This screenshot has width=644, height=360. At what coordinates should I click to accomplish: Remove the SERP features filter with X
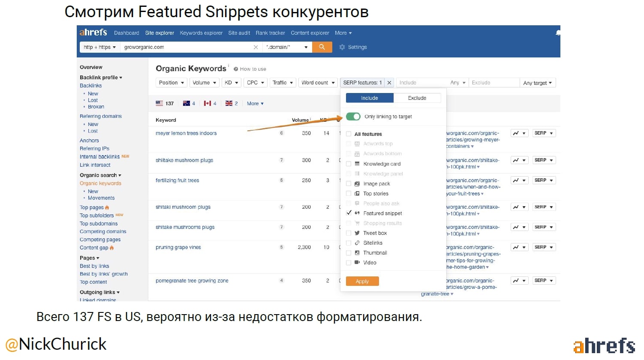click(x=389, y=83)
